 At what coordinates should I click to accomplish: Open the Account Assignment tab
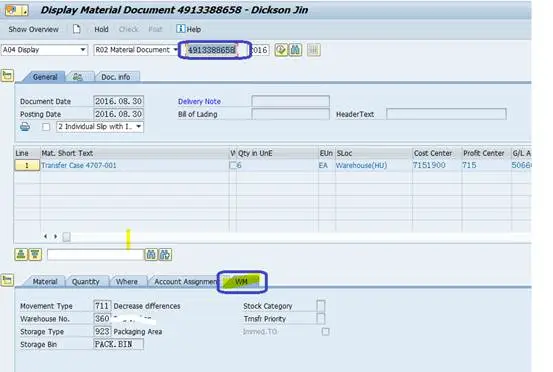point(185,281)
